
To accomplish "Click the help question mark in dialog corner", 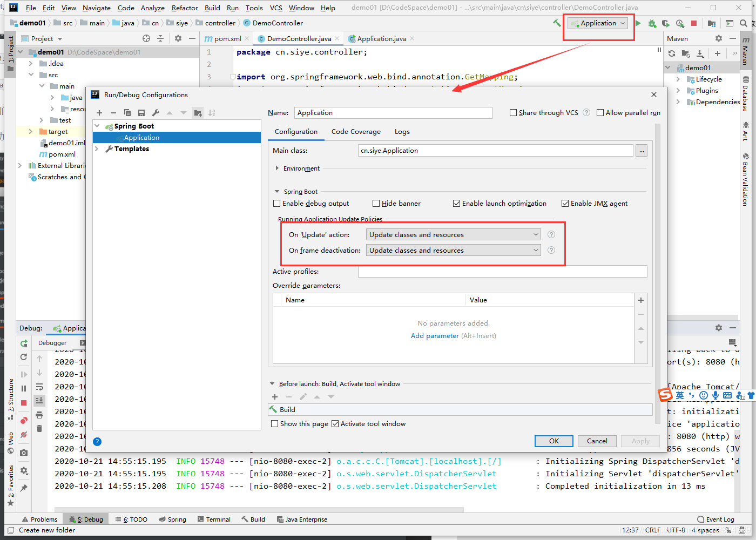I will click(97, 442).
